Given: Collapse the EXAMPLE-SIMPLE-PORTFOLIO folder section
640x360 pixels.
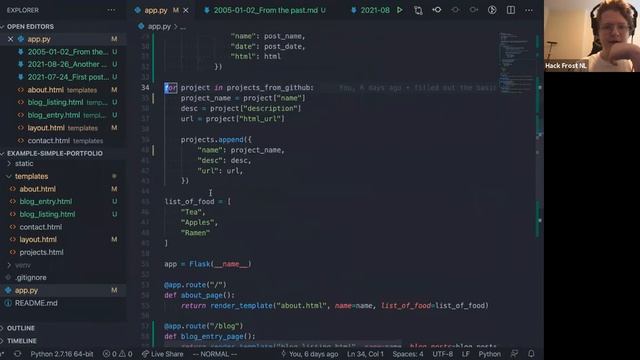Looking at the screenshot, I should 55,153.
